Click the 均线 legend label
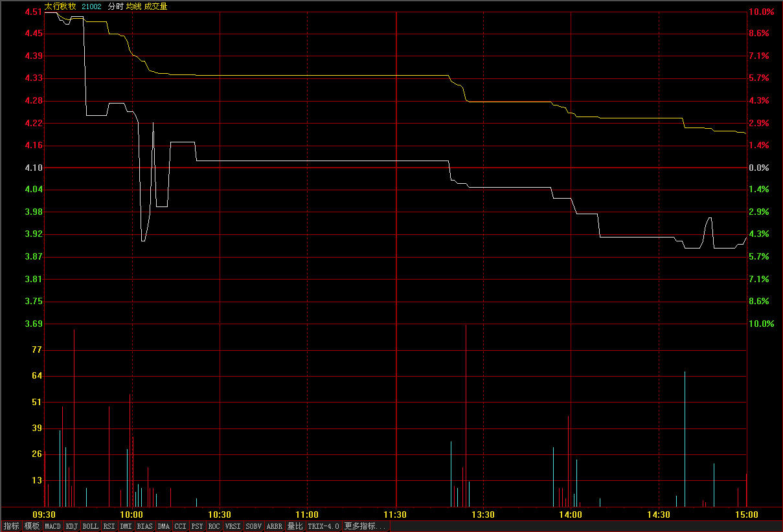Screen dimensions: 783x532 click(x=133, y=6)
